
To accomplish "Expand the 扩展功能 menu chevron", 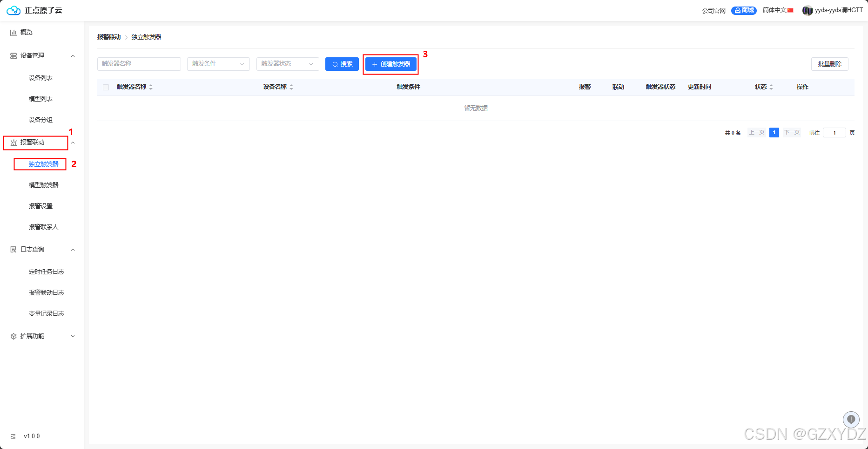I will coord(73,336).
